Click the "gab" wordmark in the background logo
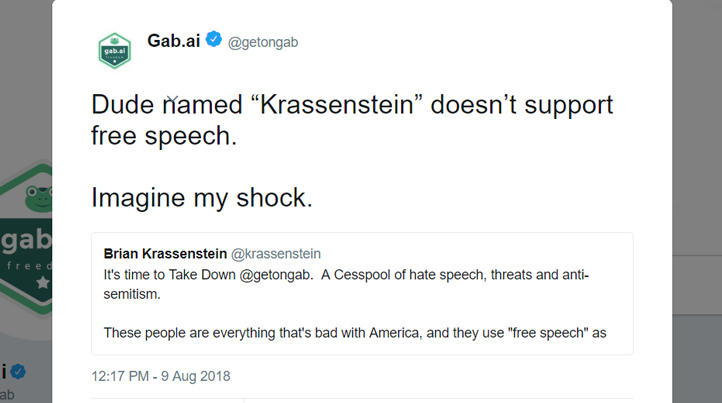The width and height of the screenshot is (722, 403). click(x=26, y=242)
